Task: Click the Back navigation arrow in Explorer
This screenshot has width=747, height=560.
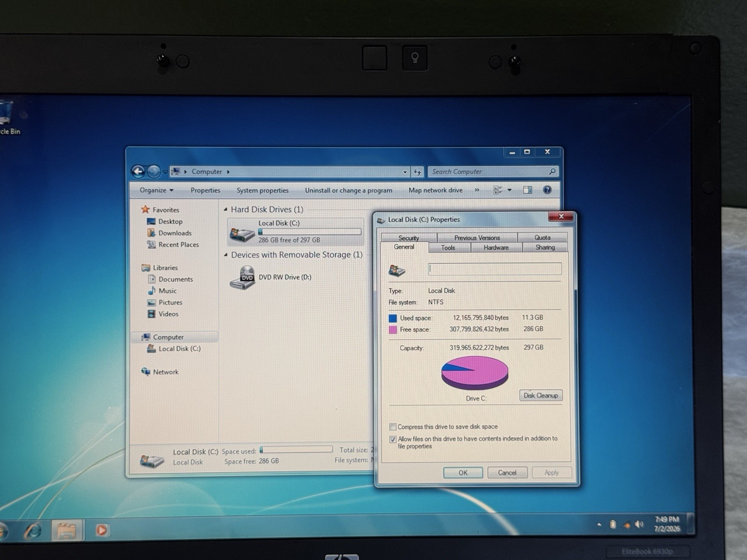Action: pos(138,172)
